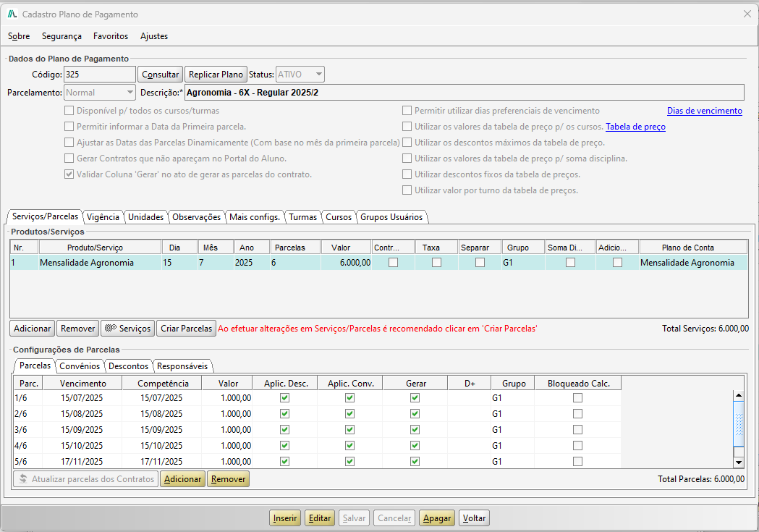Image resolution: width=759 pixels, height=532 pixels.
Task: Toggle Utilizar descontos fixos da tabela de preços
Action: 407,174
